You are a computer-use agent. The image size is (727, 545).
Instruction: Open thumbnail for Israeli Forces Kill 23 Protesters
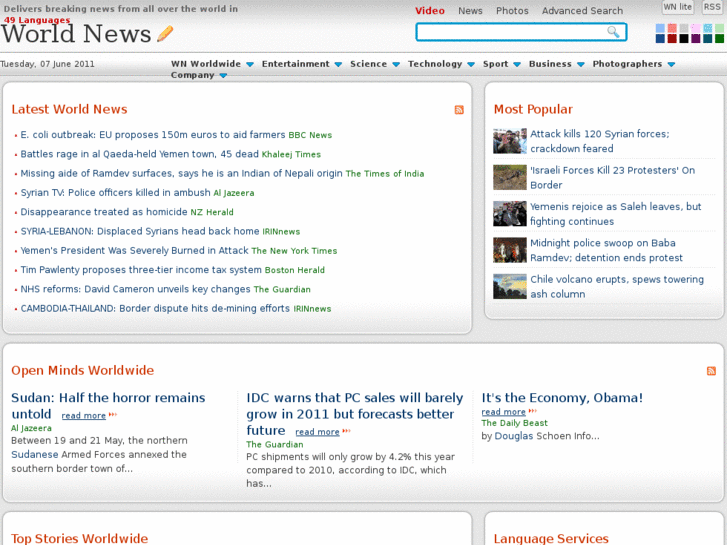click(x=510, y=177)
